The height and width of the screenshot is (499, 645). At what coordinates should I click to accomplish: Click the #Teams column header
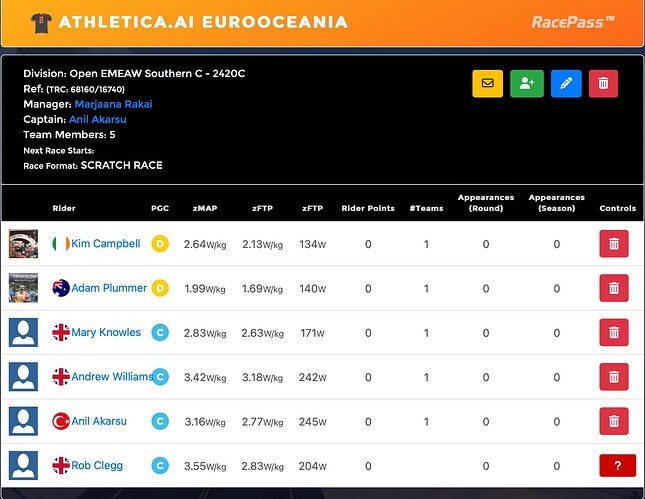point(427,208)
